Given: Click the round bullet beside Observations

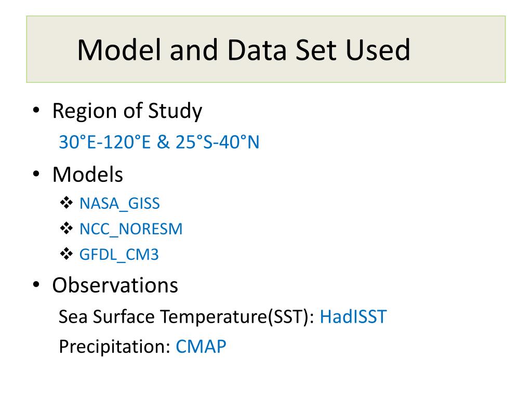Looking at the screenshot, I should click(x=36, y=285).
